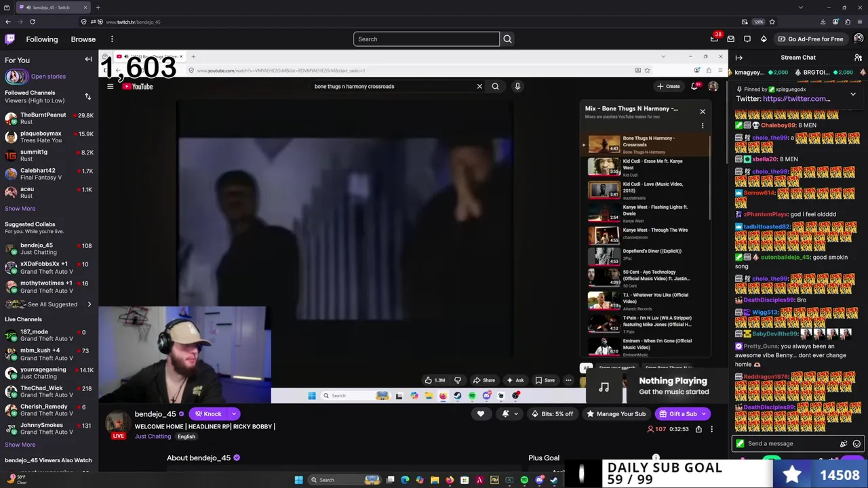The image size is (868, 488).
Task: Open channel points reward icon in chat box
Action: tap(844, 444)
